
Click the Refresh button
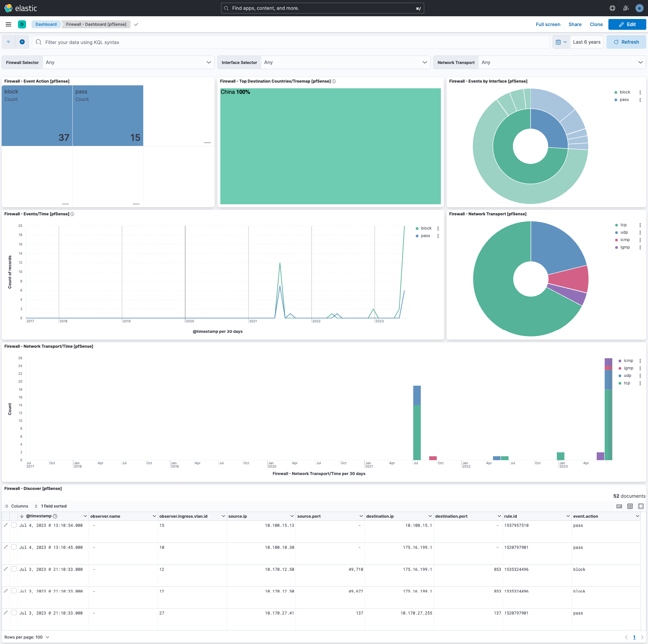point(626,42)
